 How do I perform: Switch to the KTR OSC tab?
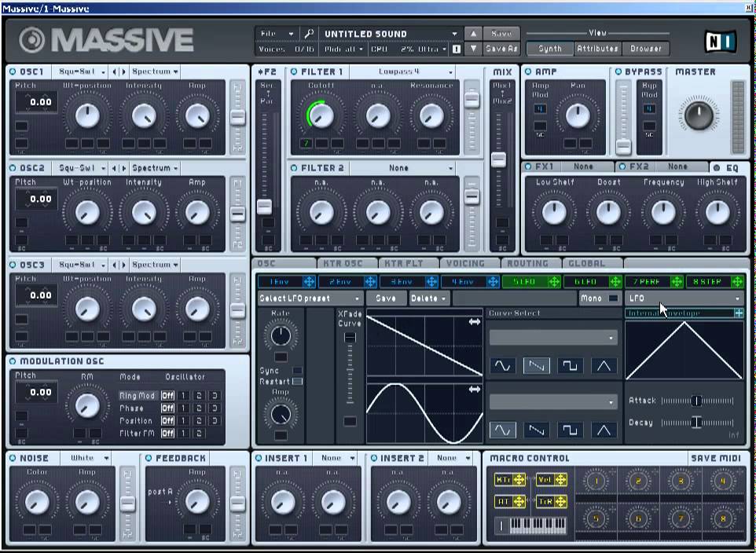pyautogui.click(x=343, y=263)
